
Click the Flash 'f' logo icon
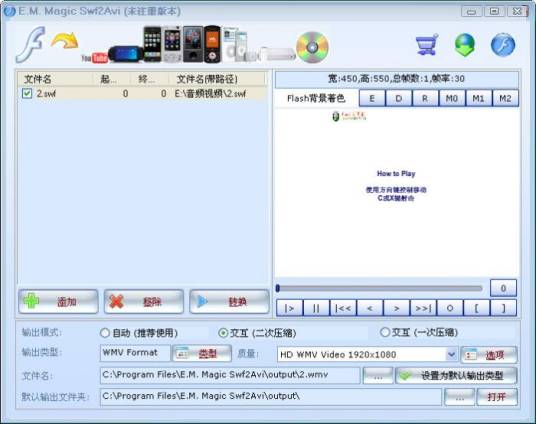point(31,44)
